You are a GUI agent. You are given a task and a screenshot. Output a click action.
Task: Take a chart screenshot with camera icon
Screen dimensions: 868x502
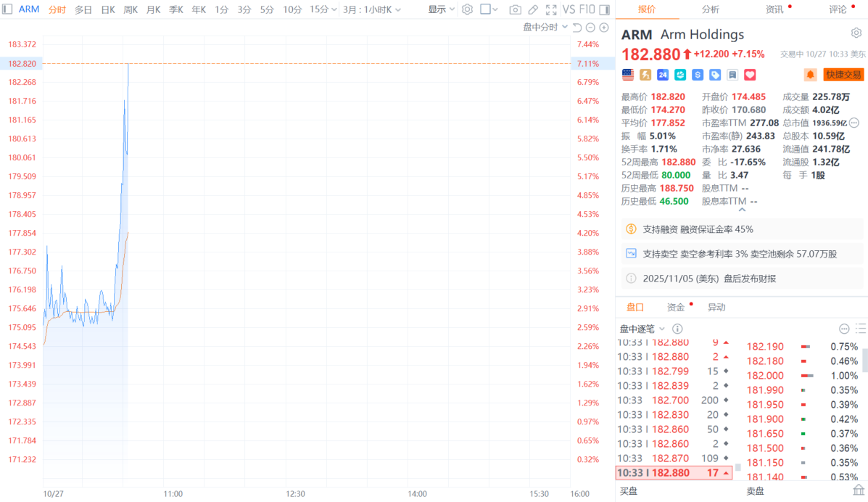point(515,9)
